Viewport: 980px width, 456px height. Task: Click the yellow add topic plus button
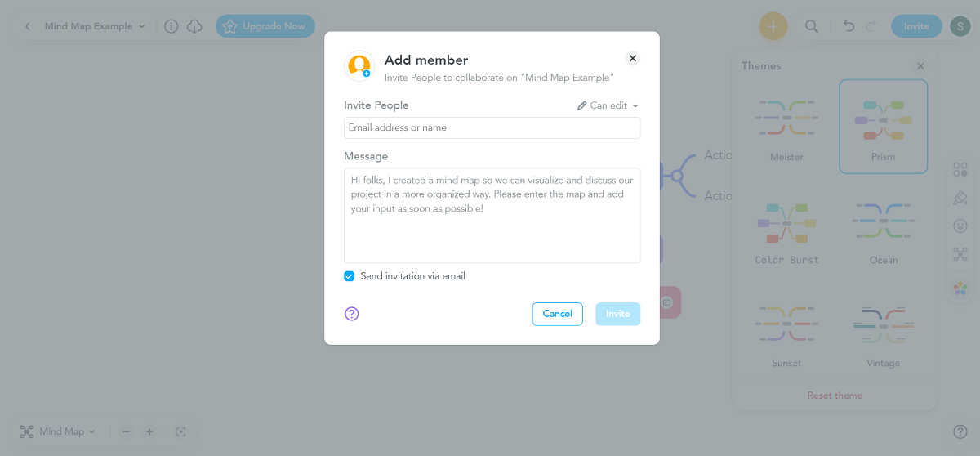pos(773,26)
